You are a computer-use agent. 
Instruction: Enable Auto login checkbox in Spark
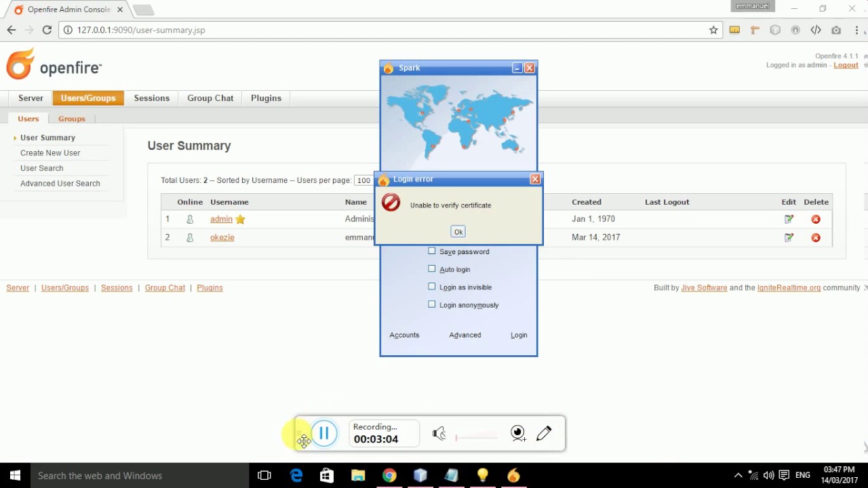432,268
